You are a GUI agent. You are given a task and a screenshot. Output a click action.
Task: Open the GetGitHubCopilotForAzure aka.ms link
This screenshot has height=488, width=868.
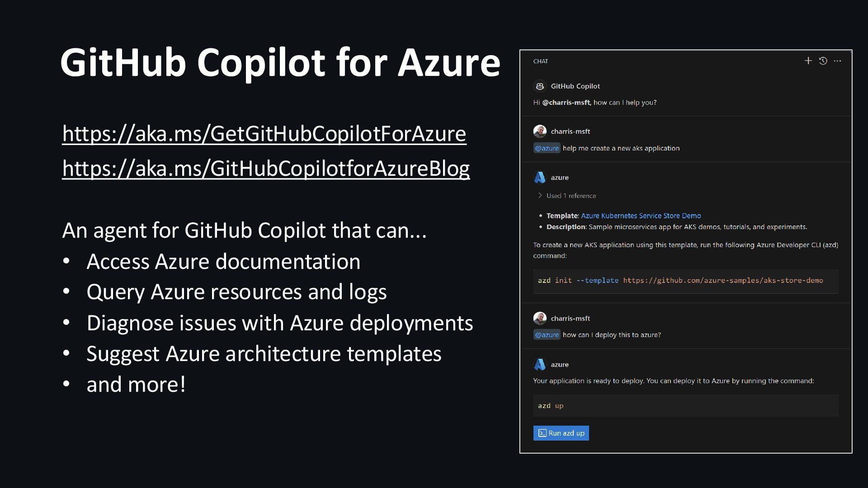pos(264,134)
